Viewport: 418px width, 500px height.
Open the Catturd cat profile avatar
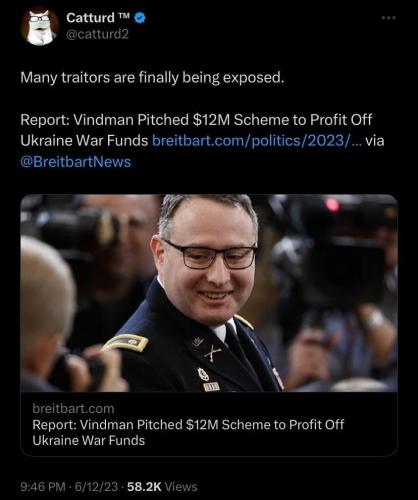click(40, 26)
